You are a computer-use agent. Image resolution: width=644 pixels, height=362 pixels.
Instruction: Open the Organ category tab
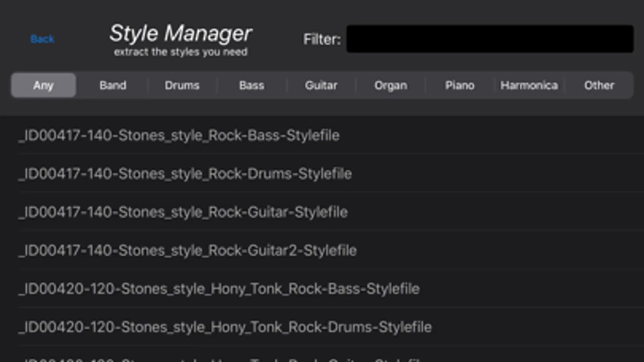point(391,85)
